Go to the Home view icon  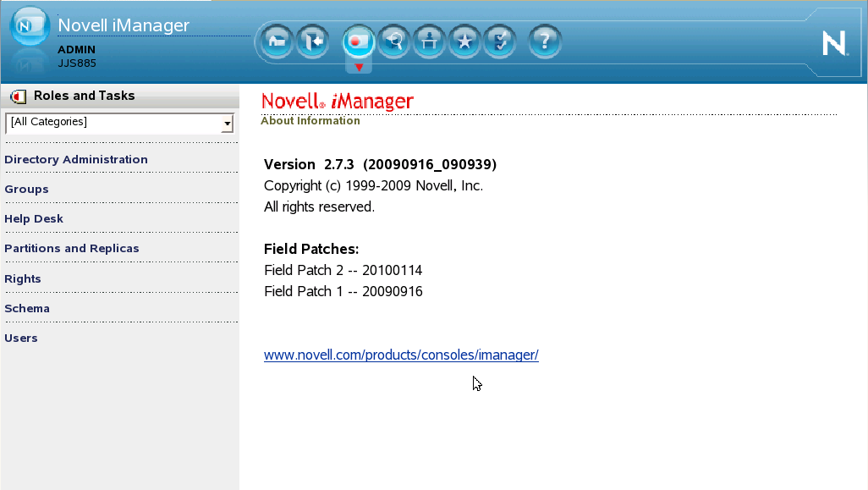point(277,41)
